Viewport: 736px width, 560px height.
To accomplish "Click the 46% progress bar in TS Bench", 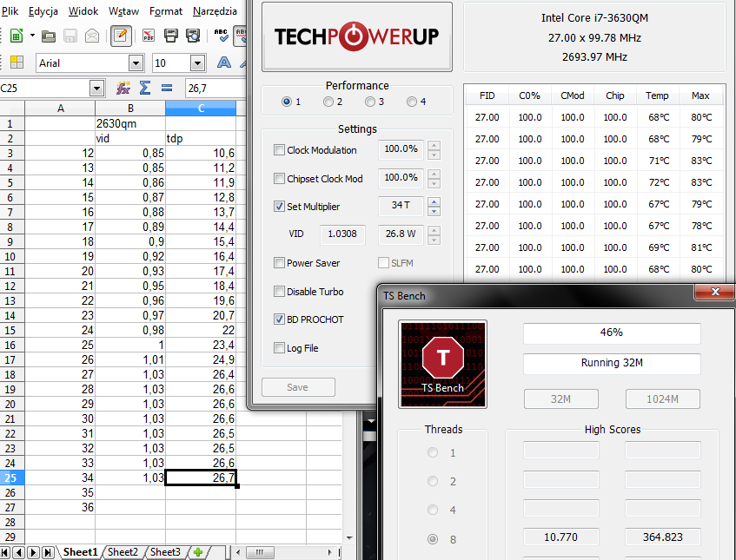I will point(612,333).
